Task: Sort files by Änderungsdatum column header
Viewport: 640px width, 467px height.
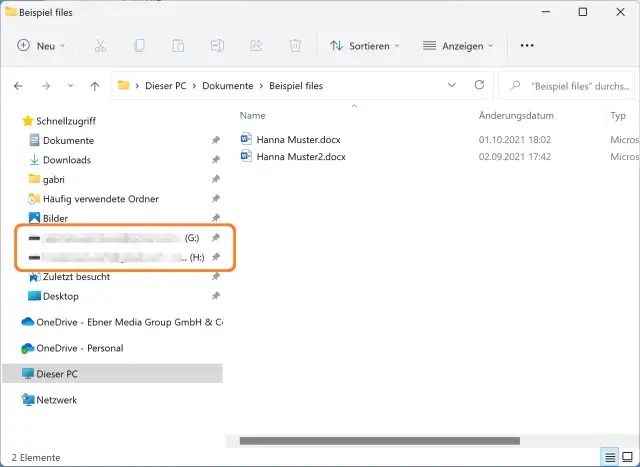Action: click(x=516, y=116)
